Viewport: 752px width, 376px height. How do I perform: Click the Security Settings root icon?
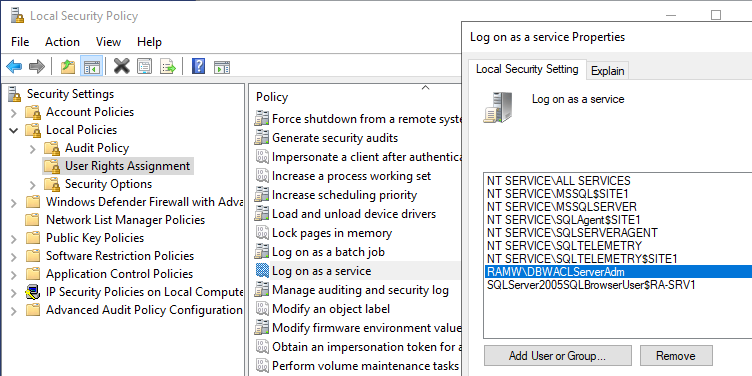pyautogui.click(x=15, y=94)
